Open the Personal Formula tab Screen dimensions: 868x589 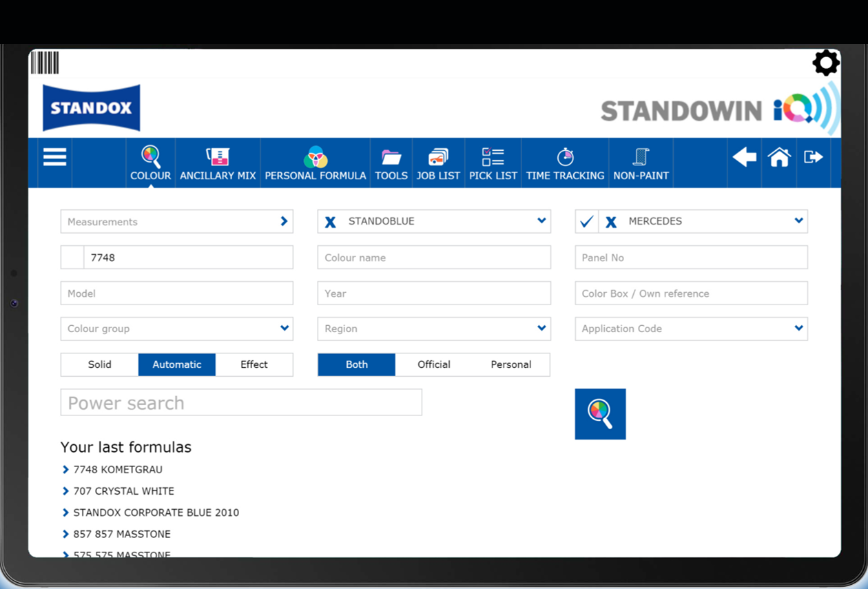coord(316,163)
